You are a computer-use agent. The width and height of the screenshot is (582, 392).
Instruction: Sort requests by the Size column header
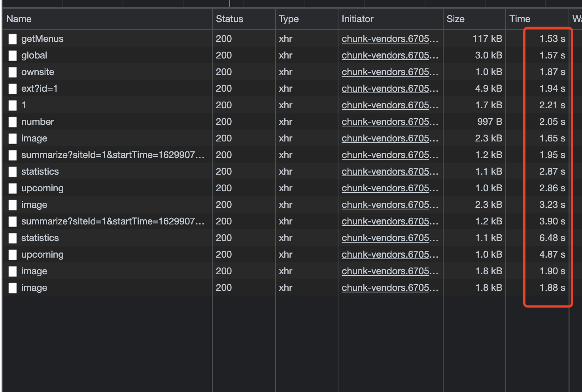[455, 19]
